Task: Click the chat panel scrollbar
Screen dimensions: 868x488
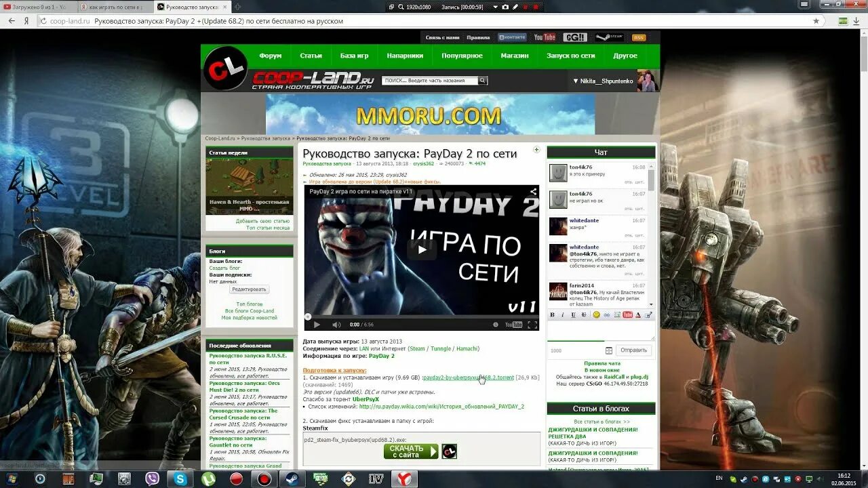Action: coord(652,235)
